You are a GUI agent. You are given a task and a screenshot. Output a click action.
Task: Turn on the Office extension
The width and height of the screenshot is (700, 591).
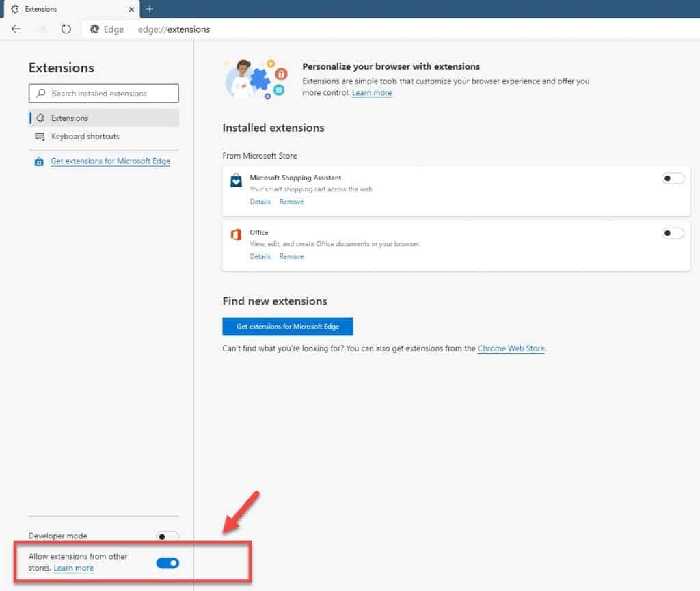(x=673, y=232)
